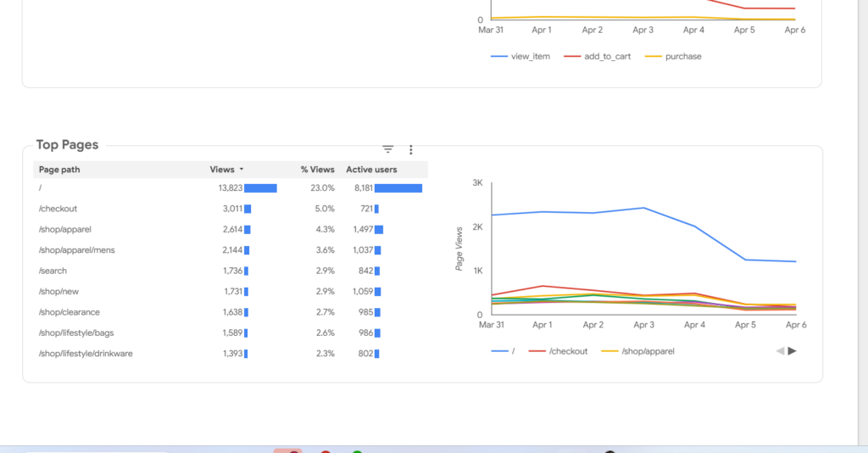Click the Views column sort arrow

[x=242, y=170]
